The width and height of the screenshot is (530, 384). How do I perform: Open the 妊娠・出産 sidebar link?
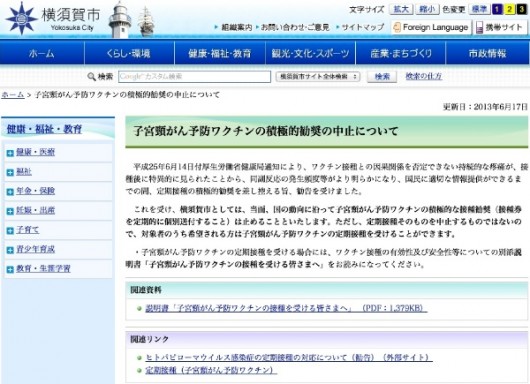(35, 211)
